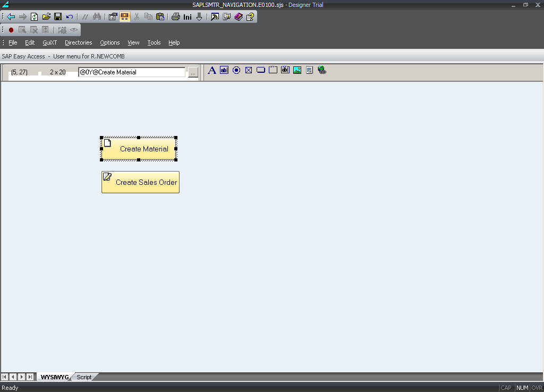
Task: Click the '@0Y@Create Material' text field
Action: coord(131,72)
